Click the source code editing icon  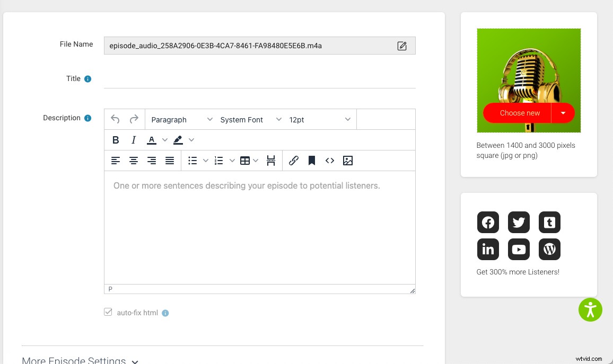click(329, 161)
